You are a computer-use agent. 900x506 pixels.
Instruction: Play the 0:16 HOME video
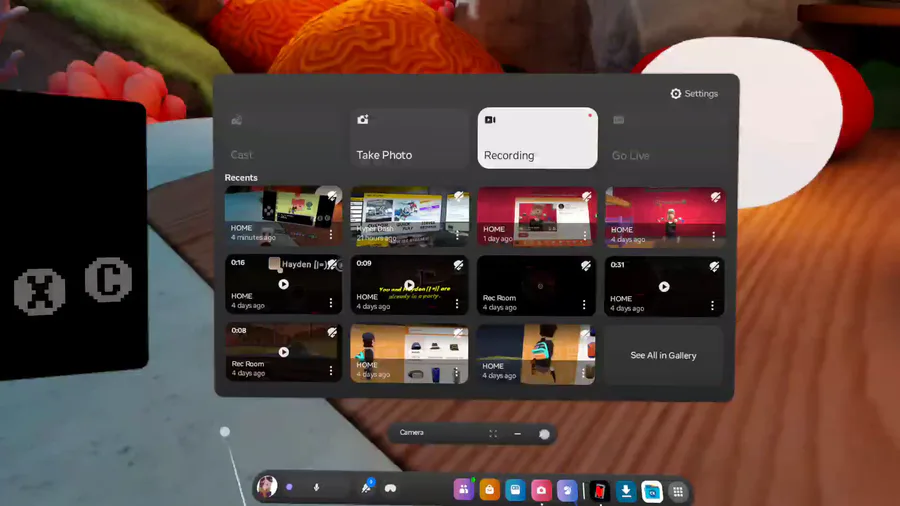tap(284, 284)
